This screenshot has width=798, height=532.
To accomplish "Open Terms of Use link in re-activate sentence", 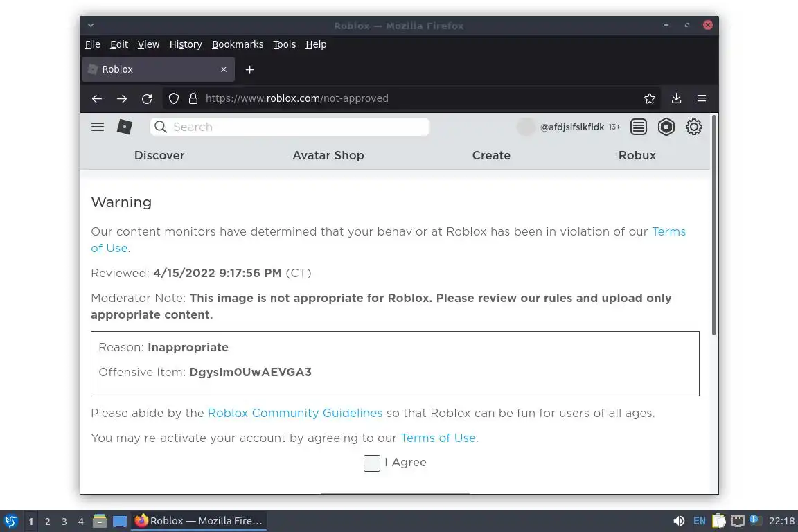I will click(438, 438).
